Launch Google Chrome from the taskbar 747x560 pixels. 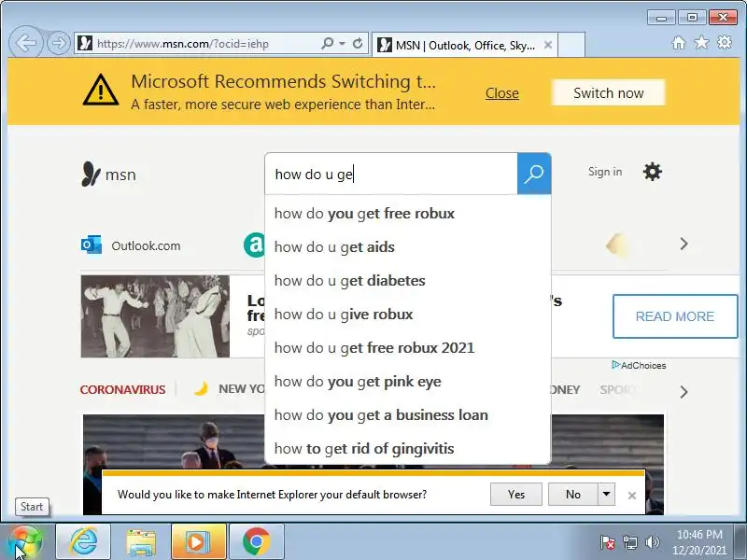256,541
